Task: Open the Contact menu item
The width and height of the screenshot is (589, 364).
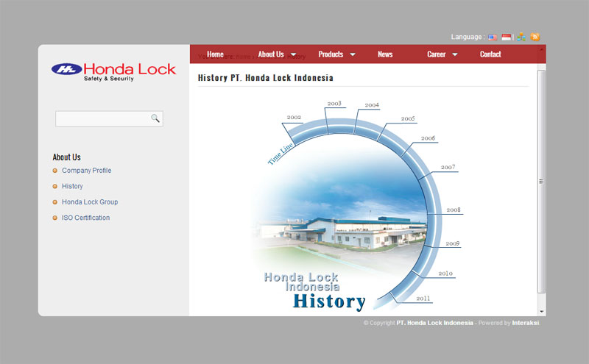Action: point(490,54)
